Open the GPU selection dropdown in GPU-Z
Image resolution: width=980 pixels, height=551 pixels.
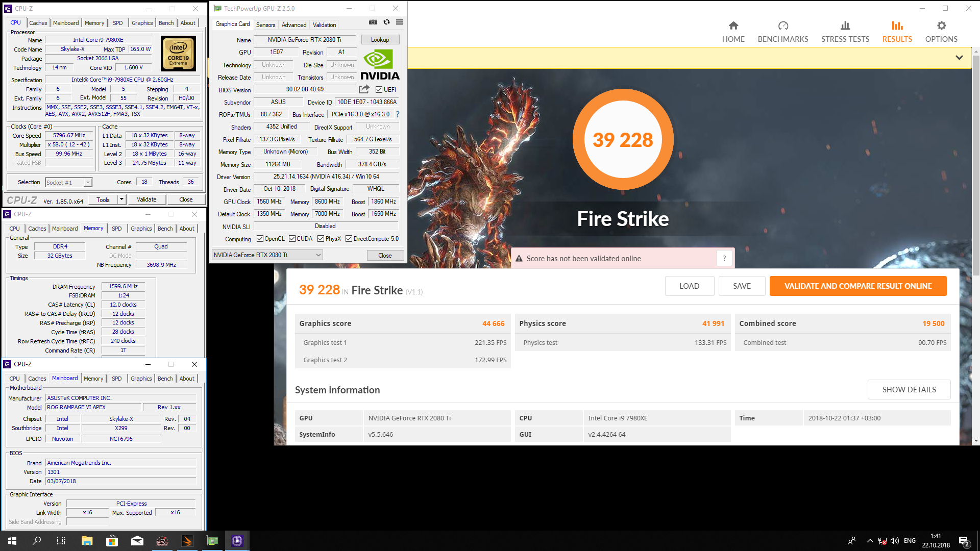[x=267, y=255]
